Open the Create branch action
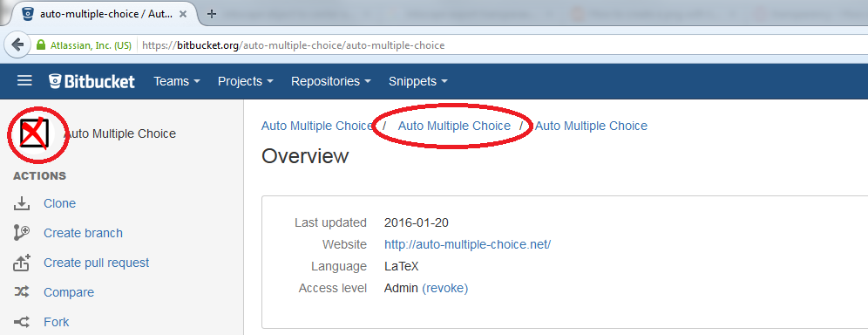 tap(83, 233)
